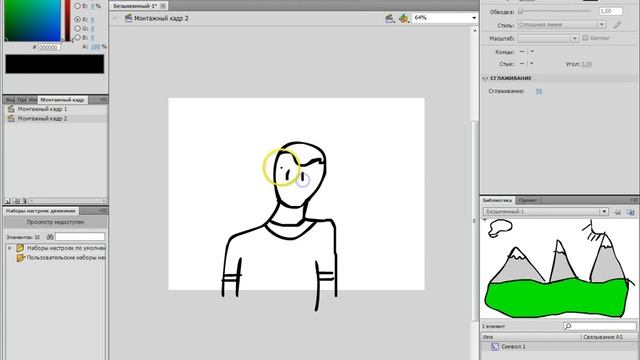640x360 pixels.
Task: Click the binoculars search icon in motion presets
Action: [50, 237]
